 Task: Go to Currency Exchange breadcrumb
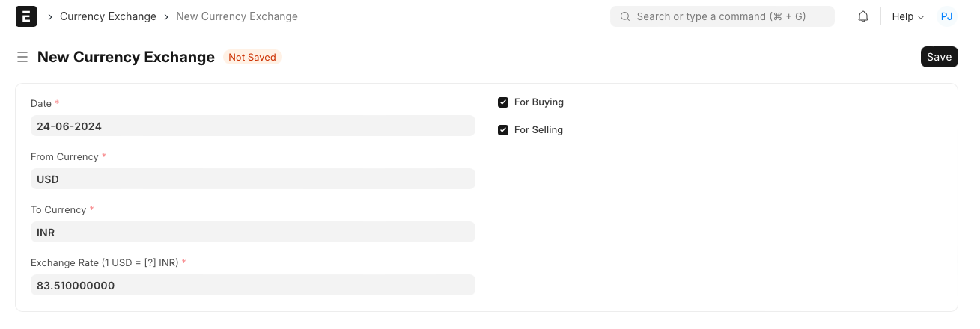[108, 16]
